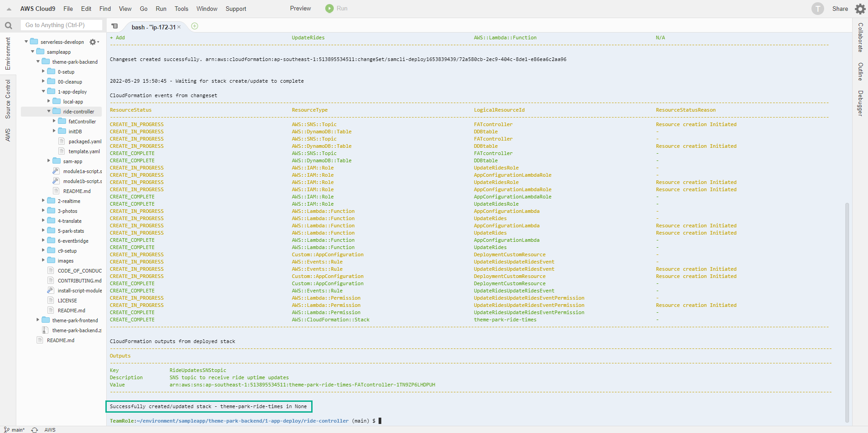
Task: Close the bash terminal tab
Action: (179, 27)
